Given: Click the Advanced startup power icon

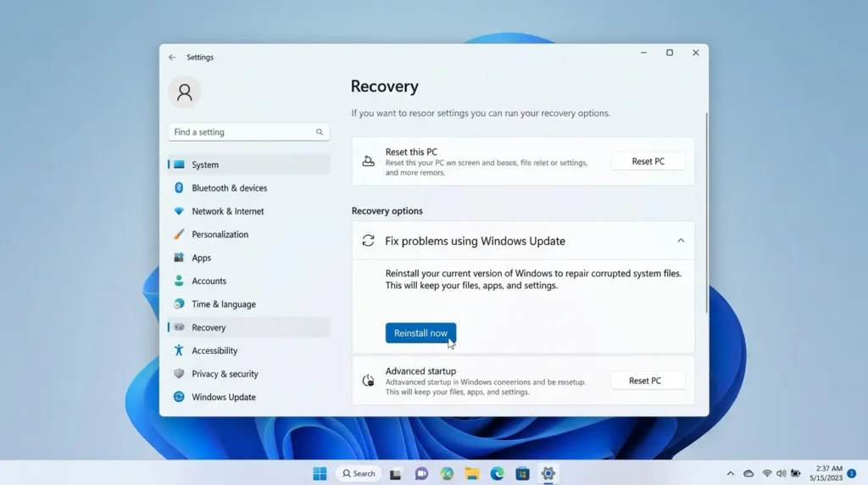Looking at the screenshot, I should 368,381.
